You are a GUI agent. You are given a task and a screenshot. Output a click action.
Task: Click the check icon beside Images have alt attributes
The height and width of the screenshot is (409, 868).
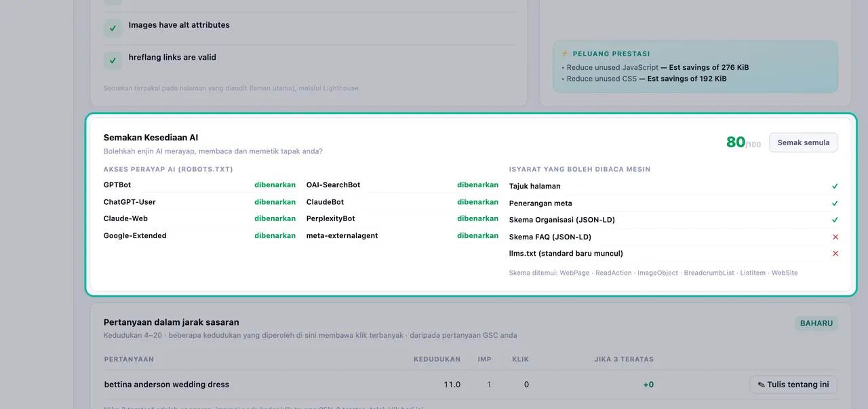(x=113, y=28)
